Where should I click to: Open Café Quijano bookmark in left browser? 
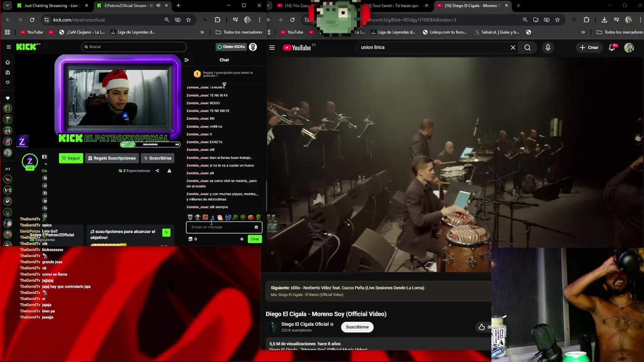pos(83,32)
